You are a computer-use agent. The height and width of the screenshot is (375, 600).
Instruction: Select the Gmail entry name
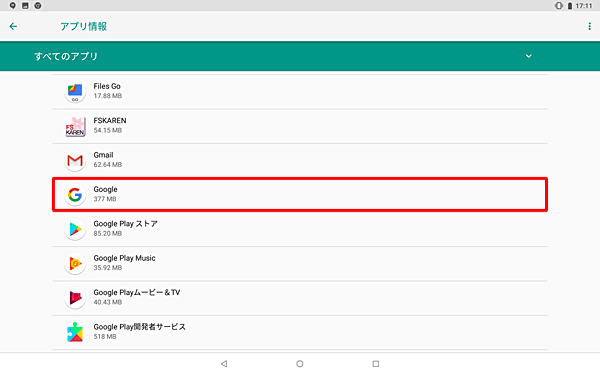click(x=103, y=155)
